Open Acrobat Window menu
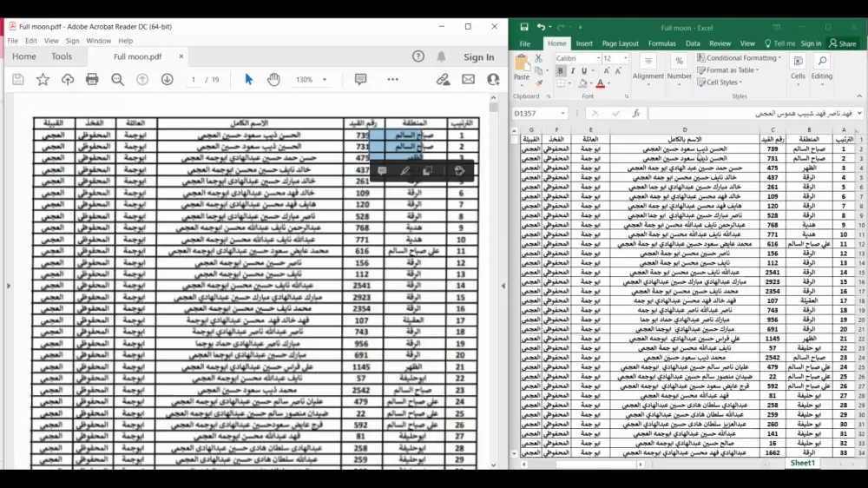The height and width of the screenshot is (488, 868). coord(99,41)
